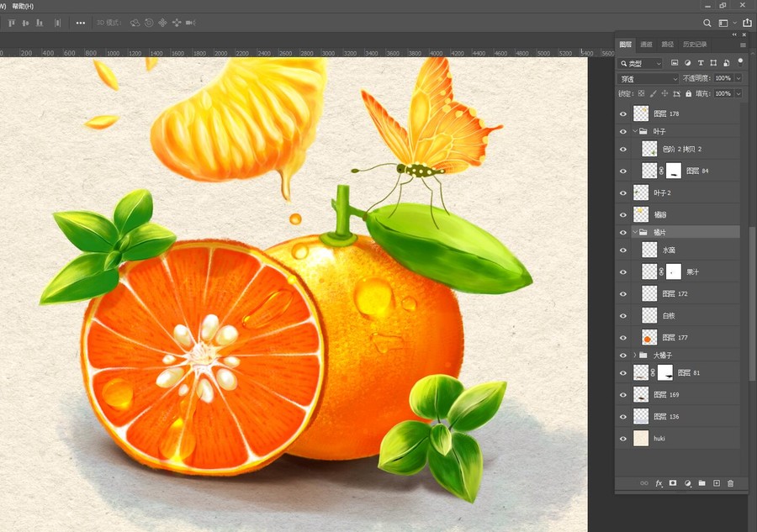Delete layer with trash icon
Screen dimensions: 757x532
[730, 482]
